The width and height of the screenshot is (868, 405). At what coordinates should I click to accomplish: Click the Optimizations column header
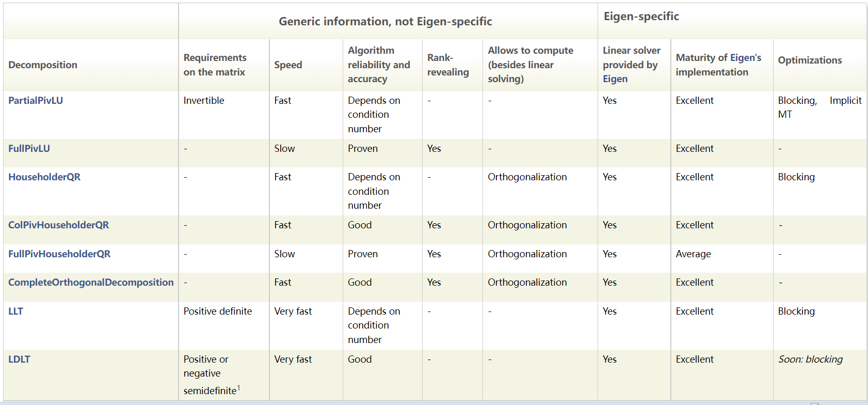[810, 60]
